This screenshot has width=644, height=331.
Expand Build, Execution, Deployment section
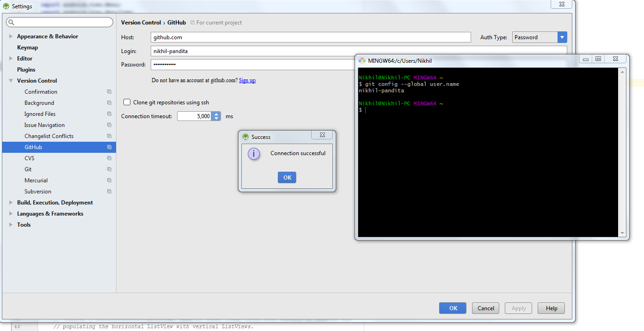[11, 203]
